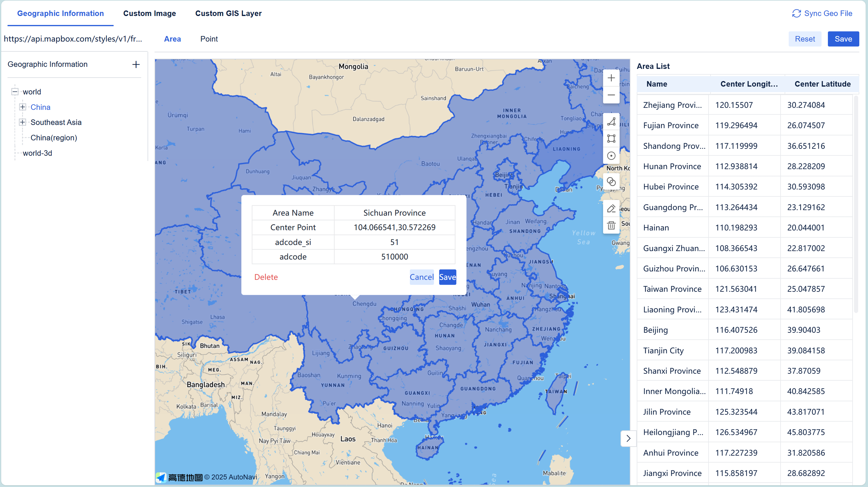Screen dimensions: 868x487
Task: Delete Sichuan Province area in popup
Action: (x=266, y=277)
